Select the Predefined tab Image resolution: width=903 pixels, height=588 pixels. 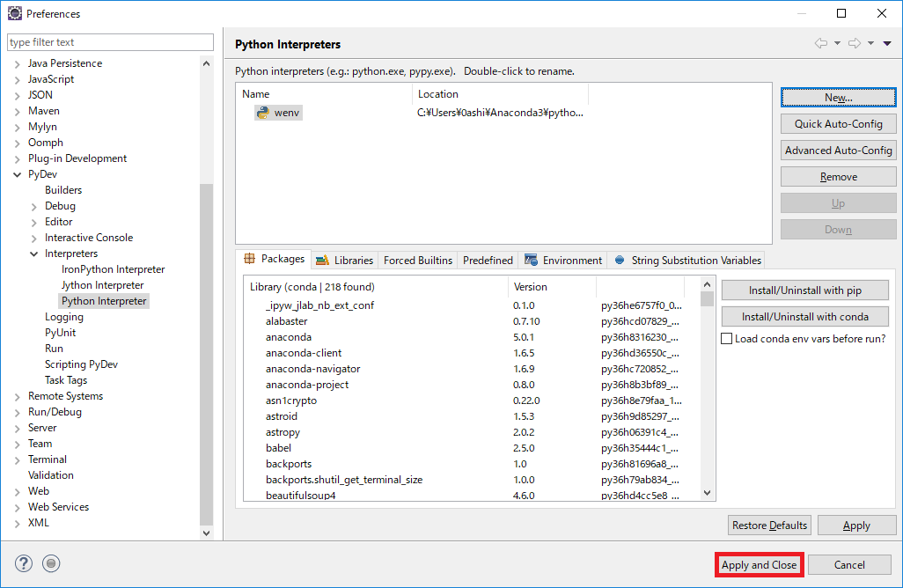click(x=487, y=260)
